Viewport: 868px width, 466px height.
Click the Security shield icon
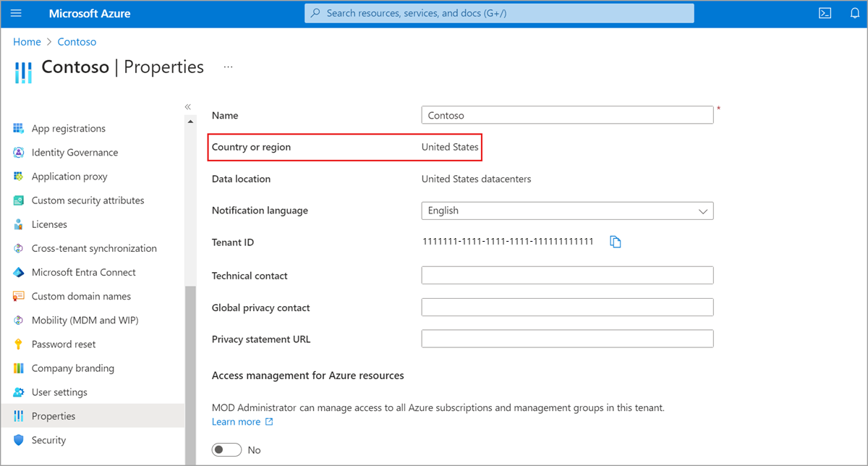click(19, 440)
